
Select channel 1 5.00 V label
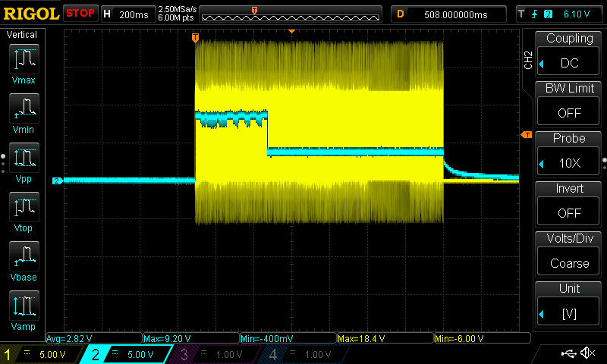pyautogui.click(x=52, y=354)
